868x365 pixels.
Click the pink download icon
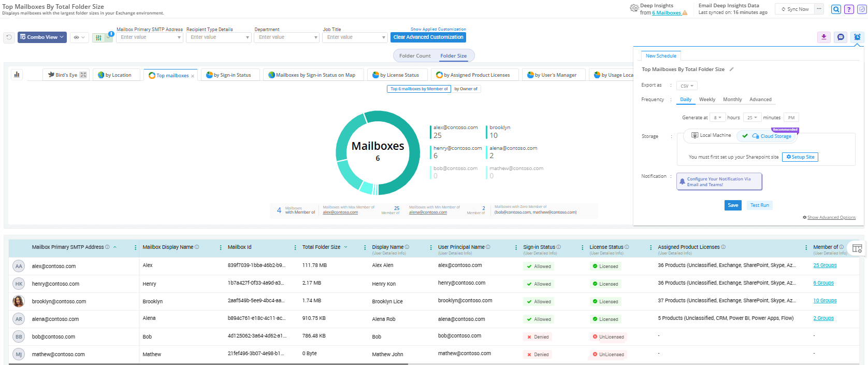point(824,37)
